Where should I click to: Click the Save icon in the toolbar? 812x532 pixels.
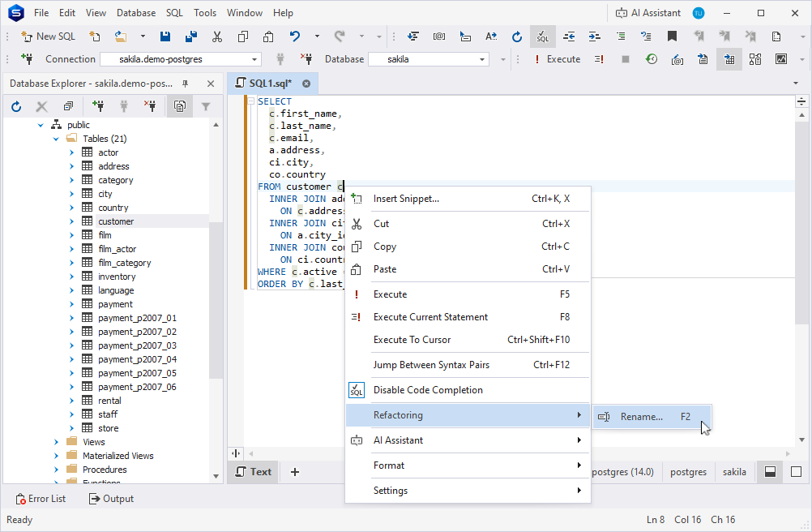tap(165, 36)
